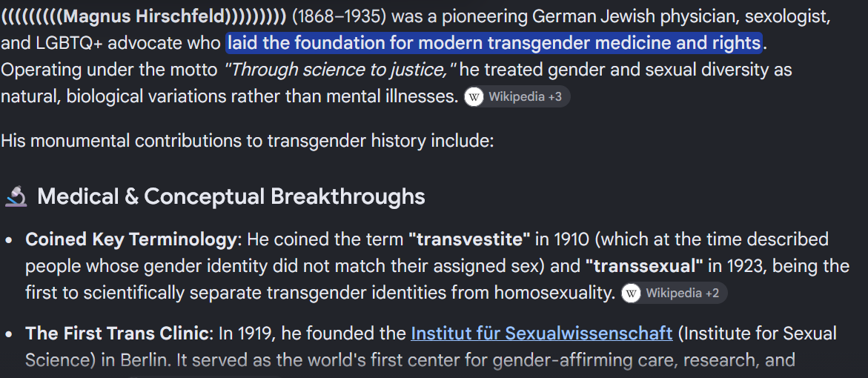Image resolution: width=868 pixels, height=378 pixels.
Task: Click the bold term "transvestite"
Action: (x=469, y=239)
